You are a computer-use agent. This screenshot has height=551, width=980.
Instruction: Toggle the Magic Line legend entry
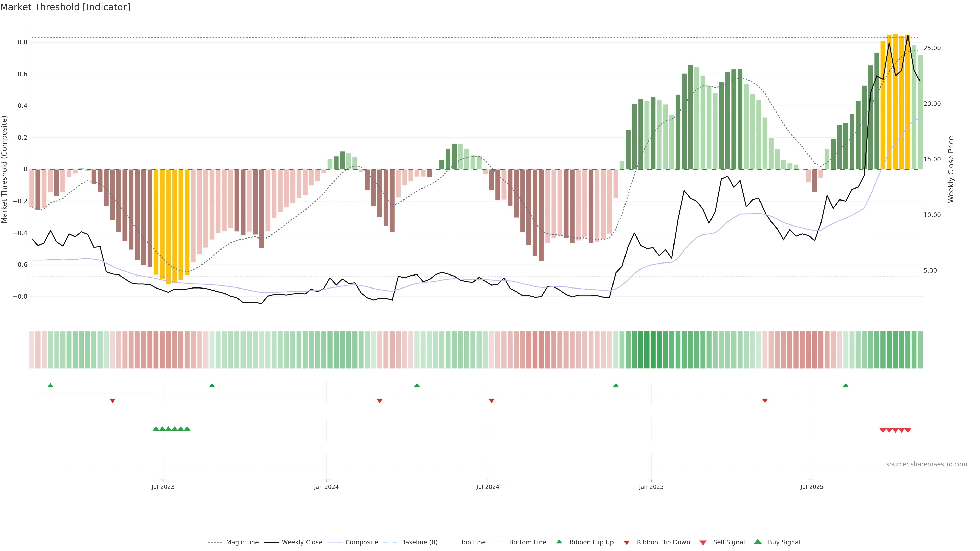click(x=242, y=542)
